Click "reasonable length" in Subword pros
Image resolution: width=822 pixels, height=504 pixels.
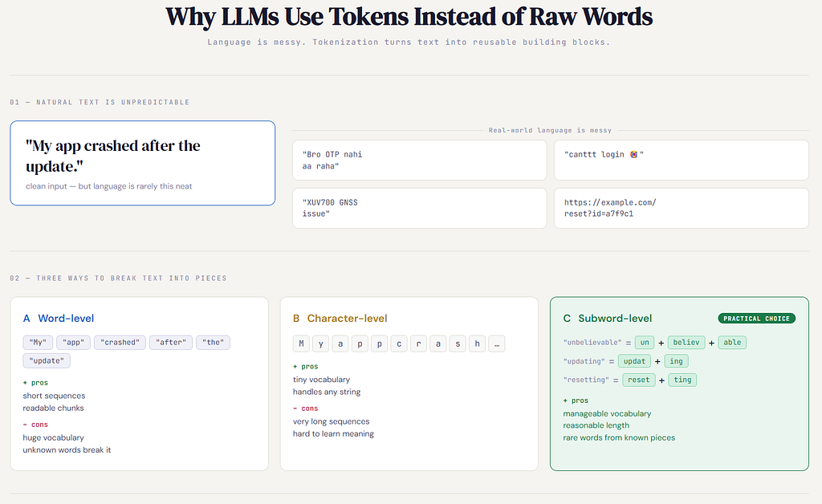pos(596,425)
